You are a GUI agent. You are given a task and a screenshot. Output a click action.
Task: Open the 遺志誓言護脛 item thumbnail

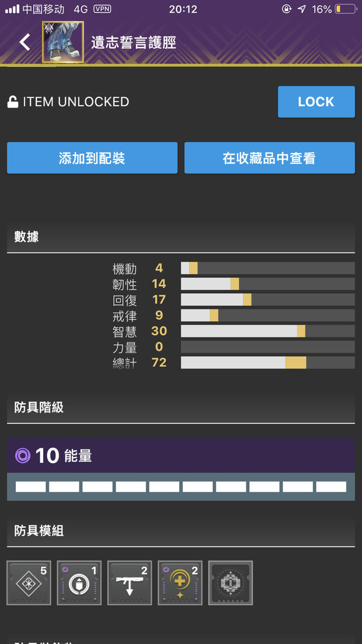click(x=63, y=42)
